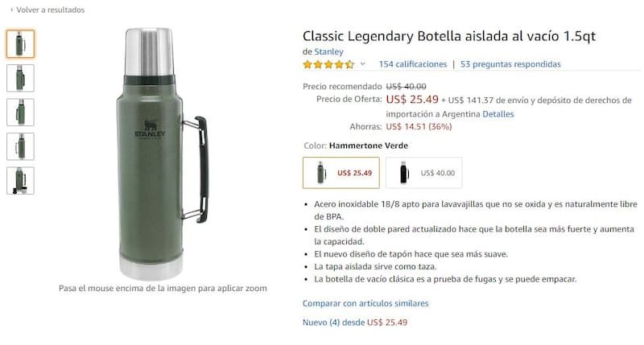Screen dimensions: 644x345
Task: Select the fourth product thumbnail
Action: (21, 146)
